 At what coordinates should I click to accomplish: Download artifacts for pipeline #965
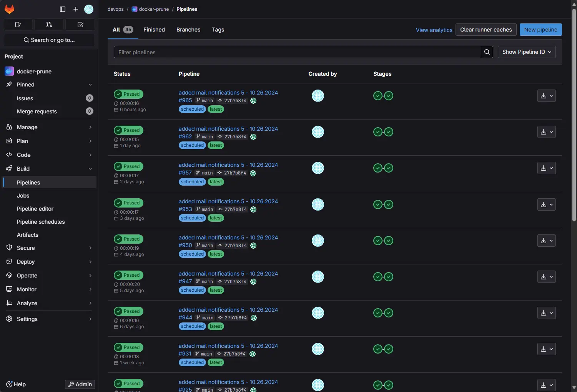pos(544,96)
